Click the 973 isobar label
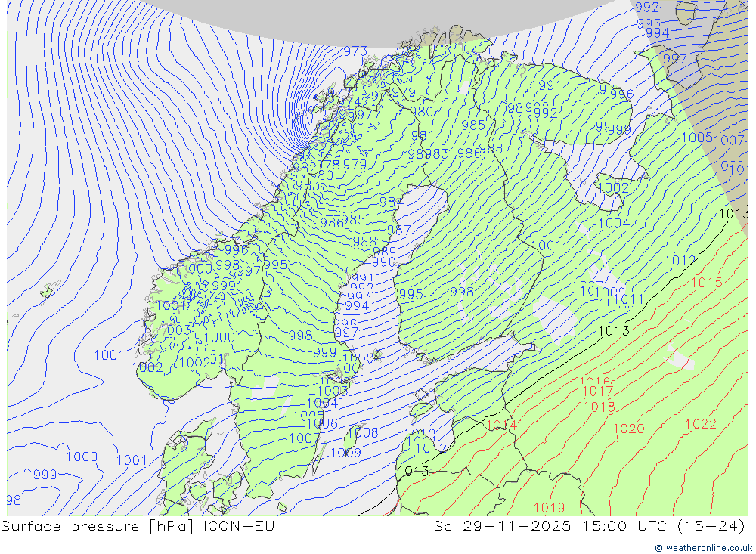Image resolution: width=756 pixels, height=554 pixels. tap(355, 51)
